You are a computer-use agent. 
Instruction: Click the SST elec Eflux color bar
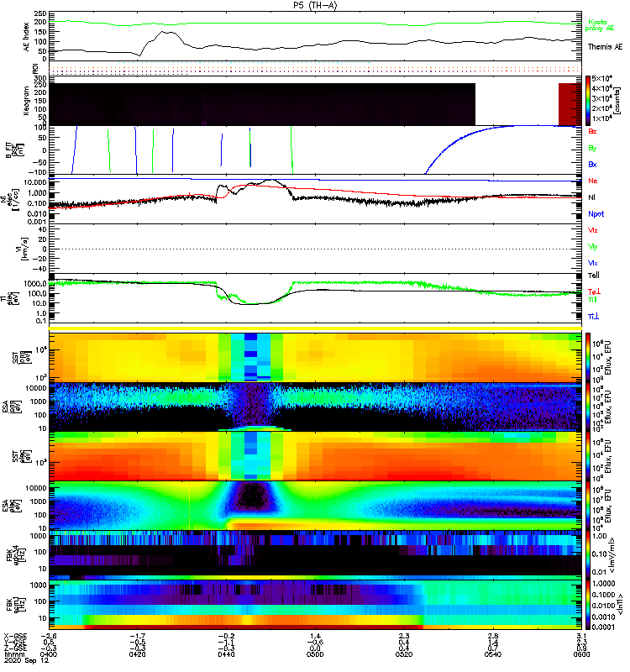(589, 456)
